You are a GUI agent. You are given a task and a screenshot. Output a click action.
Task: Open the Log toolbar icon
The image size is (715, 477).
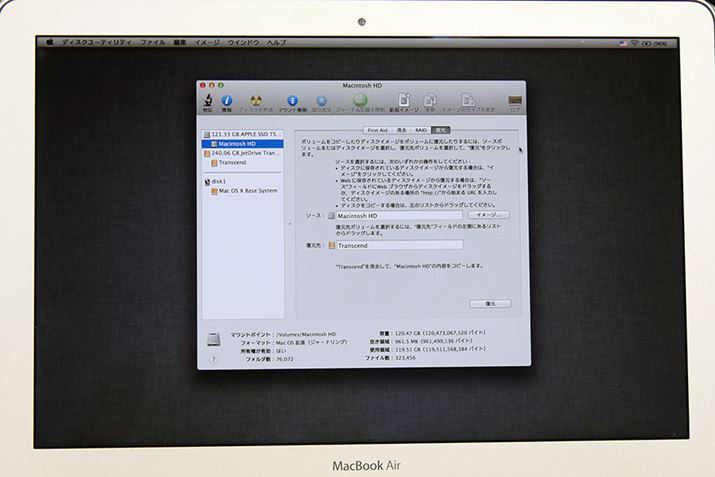click(x=514, y=101)
